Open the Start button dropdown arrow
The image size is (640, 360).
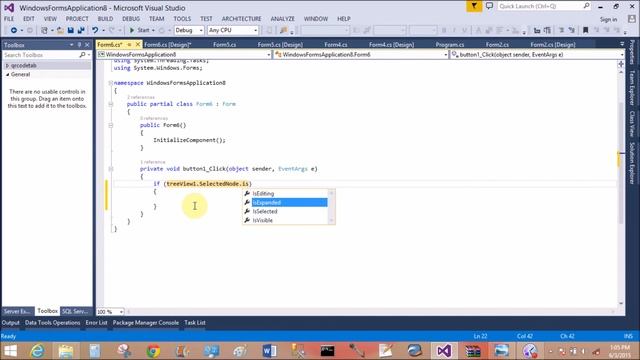153,31
